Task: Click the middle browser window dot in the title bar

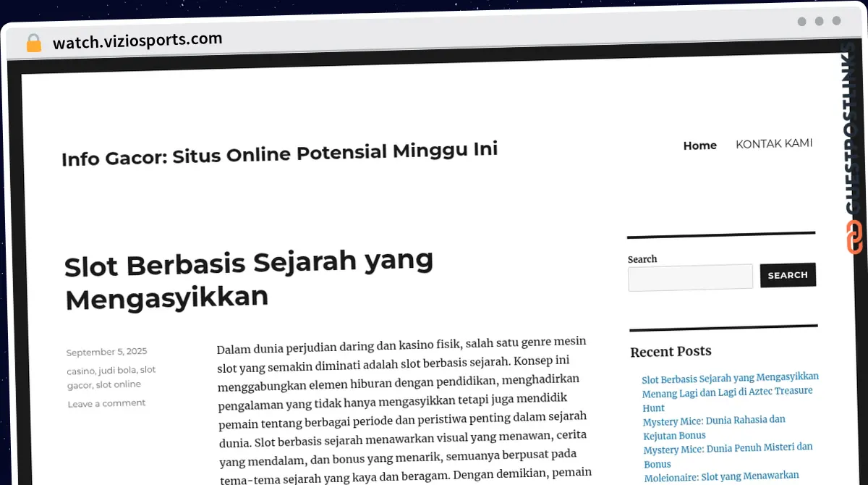Action: (819, 22)
